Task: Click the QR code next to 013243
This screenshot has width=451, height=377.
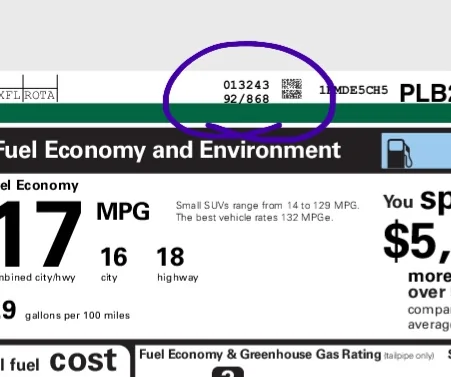Action: coord(292,89)
